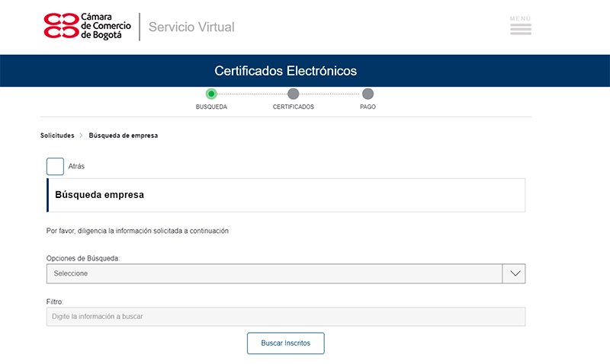Select the Certificados step circle
The height and width of the screenshot is (364, 610).
[x=293, y=94]
